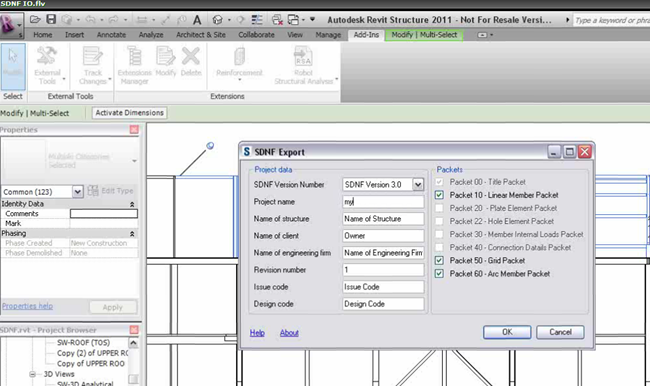Collapse the 3D Views tree node
This screenshot has width=650, height=386.
tap(32, 374)
